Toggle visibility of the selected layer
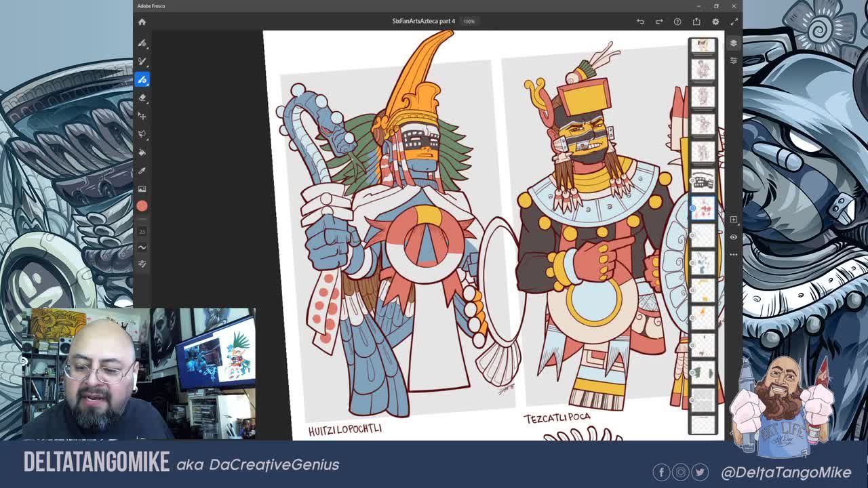The width and height of the screenshot is (868, 488). tap(733, 237)
